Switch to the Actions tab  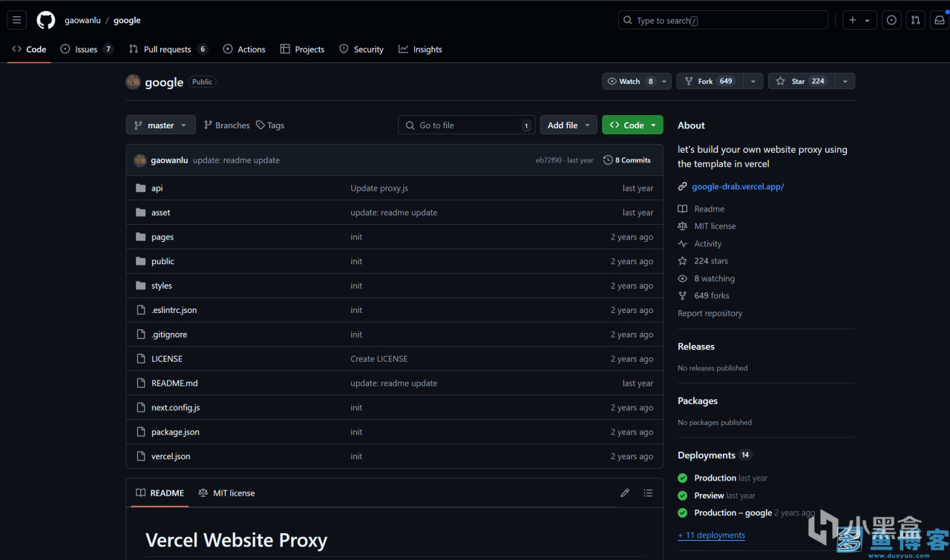pos(244,49)
